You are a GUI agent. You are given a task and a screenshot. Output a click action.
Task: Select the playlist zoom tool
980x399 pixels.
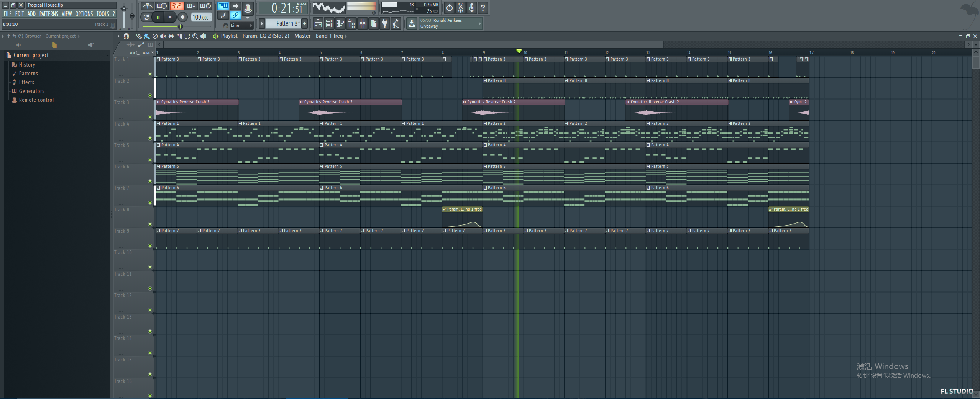(195, 36)
